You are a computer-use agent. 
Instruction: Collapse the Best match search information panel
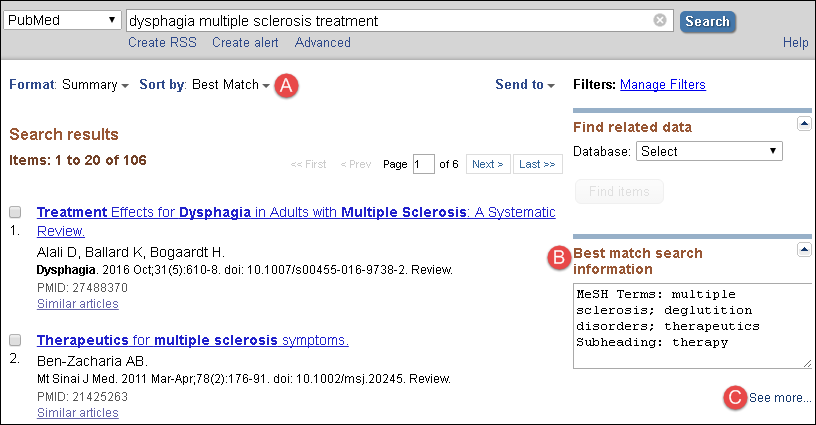point(803,248)
